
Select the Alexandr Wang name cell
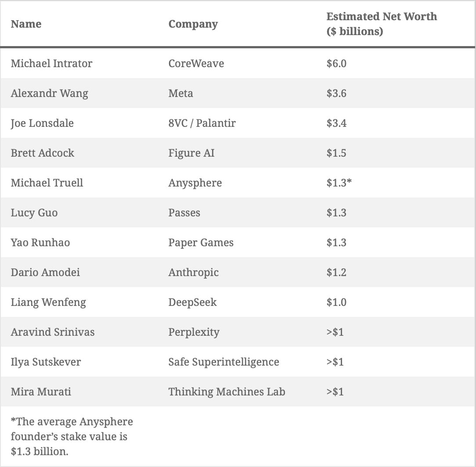point(50,93)
